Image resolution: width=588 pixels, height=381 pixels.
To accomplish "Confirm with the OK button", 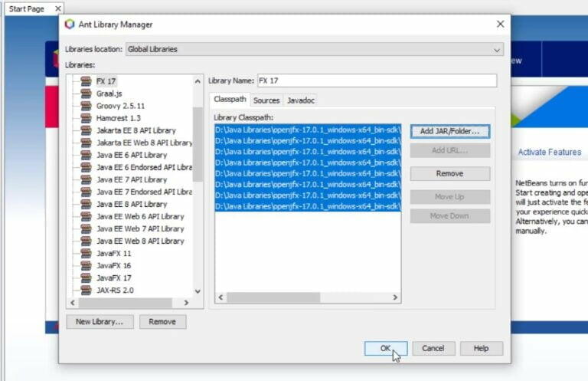I will (x=386, y=348).
